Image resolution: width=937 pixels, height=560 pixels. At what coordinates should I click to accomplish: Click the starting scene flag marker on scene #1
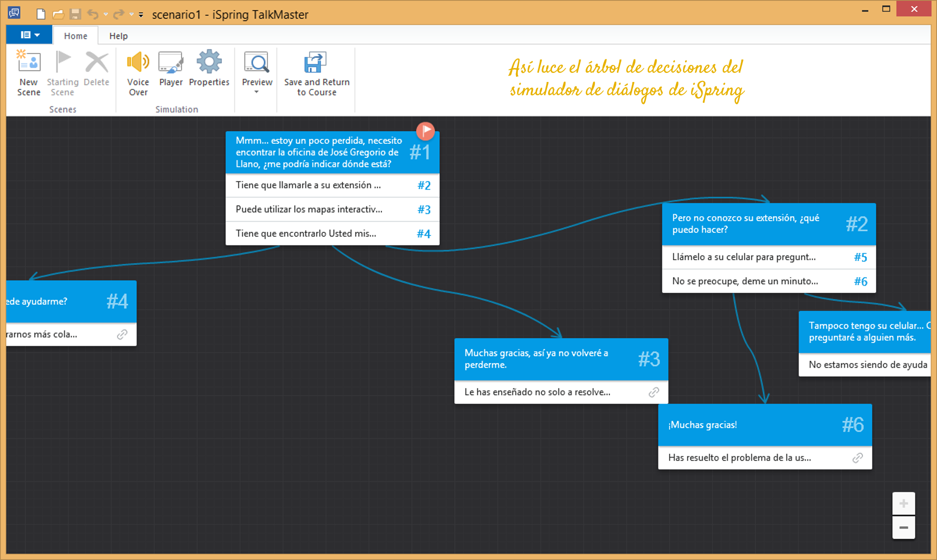(425, 131)
